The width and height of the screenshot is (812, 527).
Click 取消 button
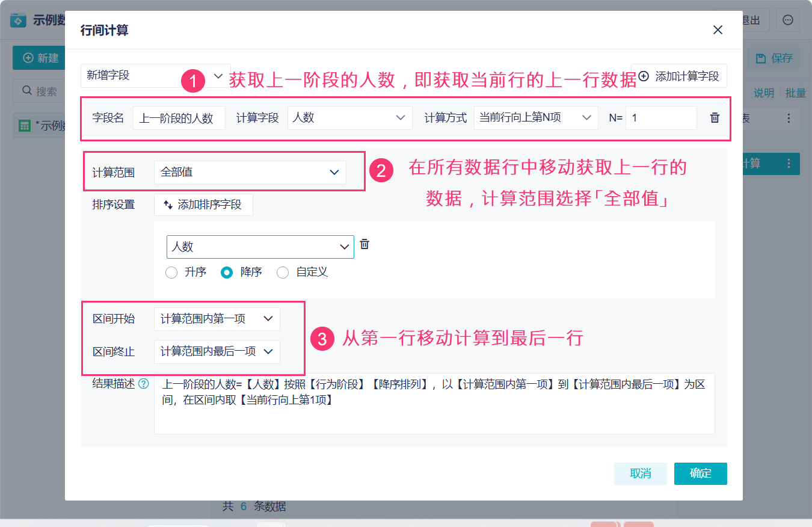(x=641, y=473)
